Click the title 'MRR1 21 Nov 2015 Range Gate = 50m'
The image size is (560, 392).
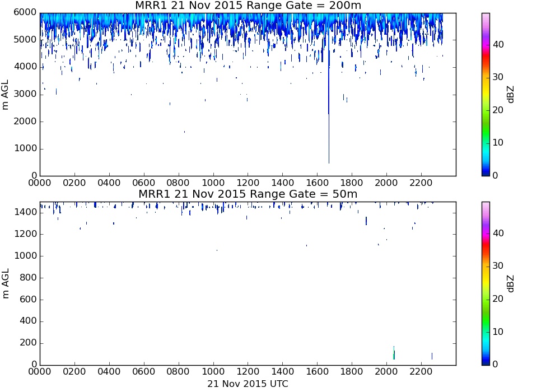[x=248, y=194]
